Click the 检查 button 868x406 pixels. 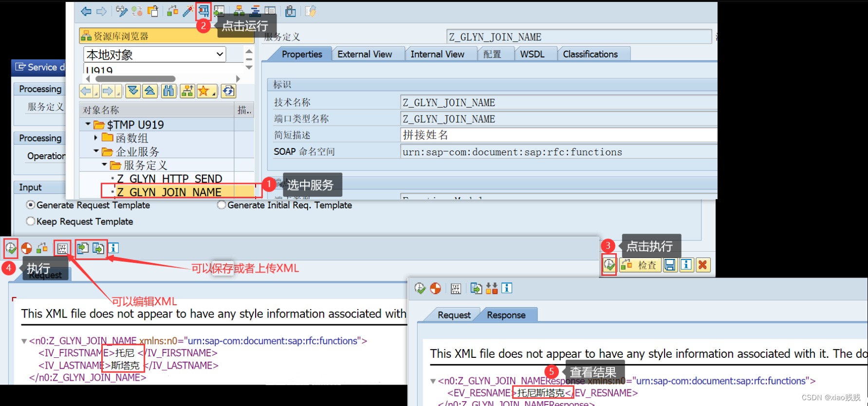tap(640, 265)
